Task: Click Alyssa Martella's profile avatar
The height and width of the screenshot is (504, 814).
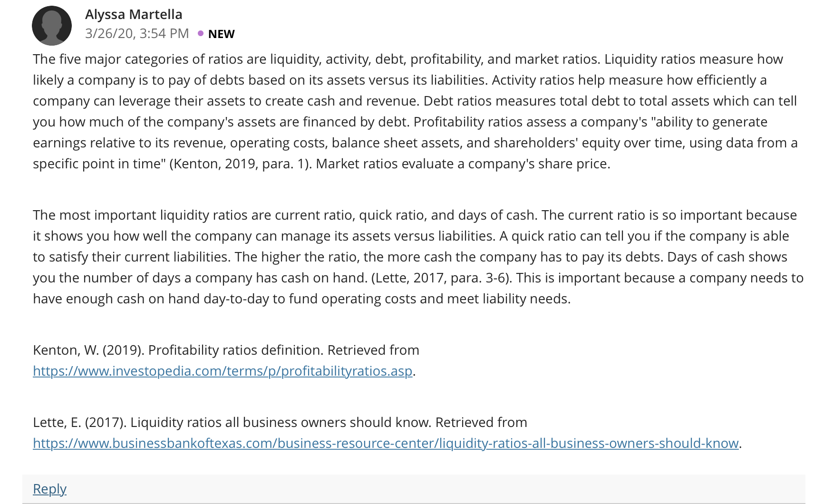Action: [52, 26]
